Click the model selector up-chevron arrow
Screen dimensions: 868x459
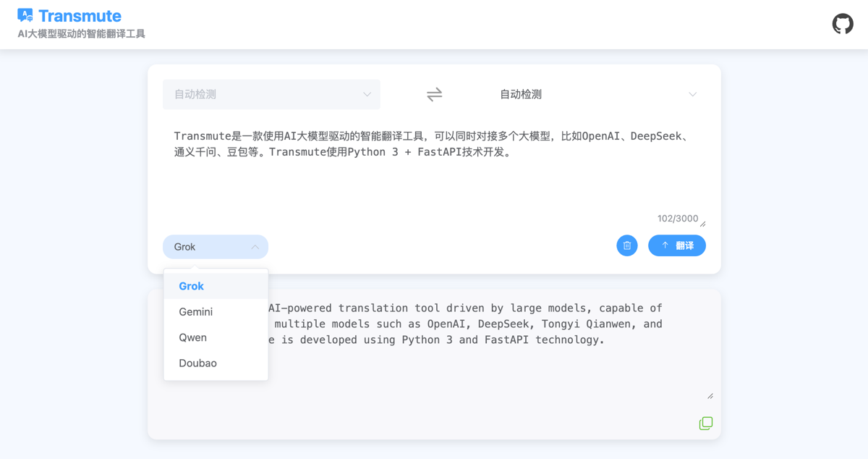pyautogui.click(x=255, y=247)
